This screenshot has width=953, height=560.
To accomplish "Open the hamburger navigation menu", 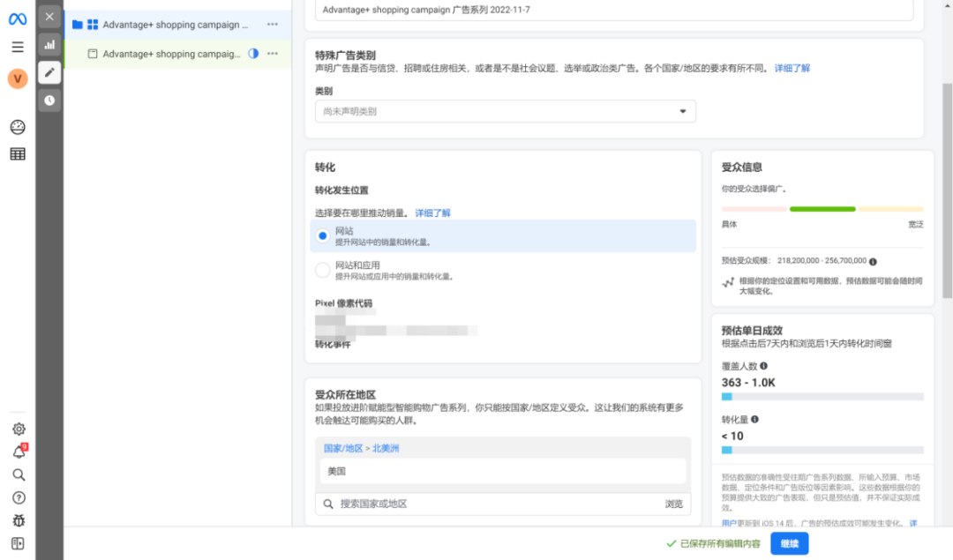I will pos(17,48).
